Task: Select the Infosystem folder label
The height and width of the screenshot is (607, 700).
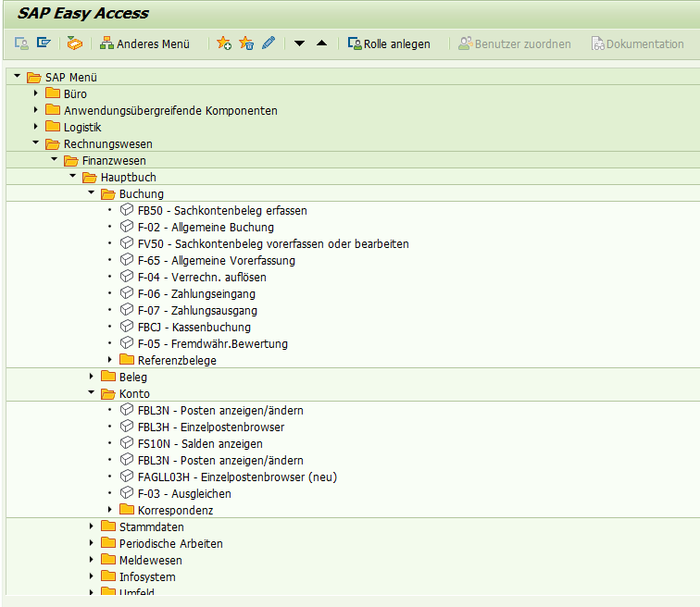Action: 147,577
